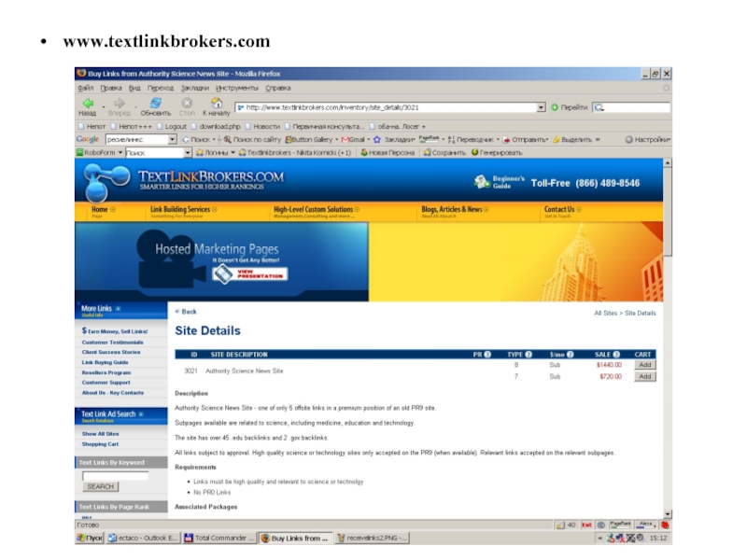
Task: Click the status bar PageRank icon
Action: pos(620,525)
